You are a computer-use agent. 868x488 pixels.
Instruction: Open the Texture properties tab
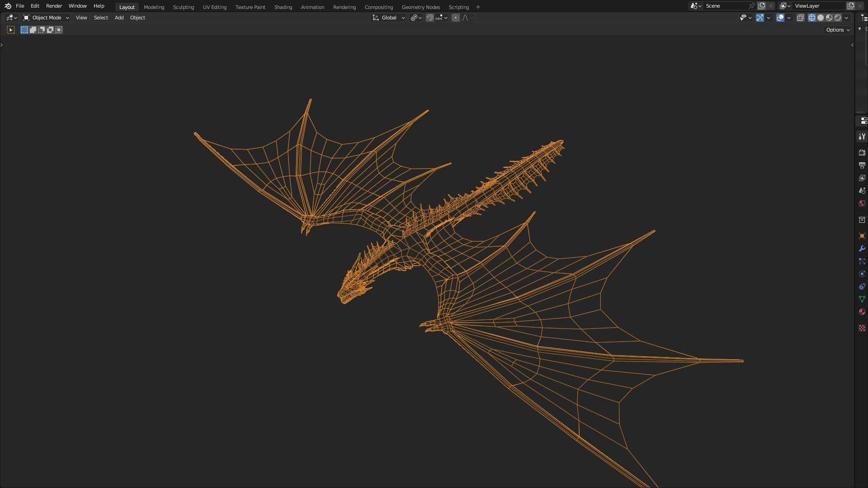point(862,328)
